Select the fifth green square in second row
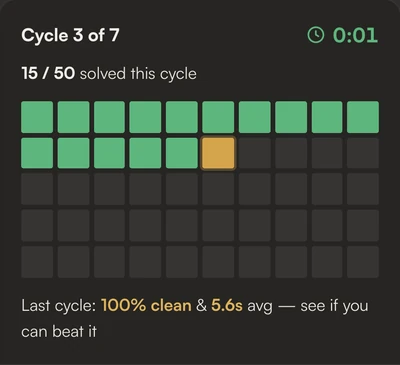 [182, 153]
